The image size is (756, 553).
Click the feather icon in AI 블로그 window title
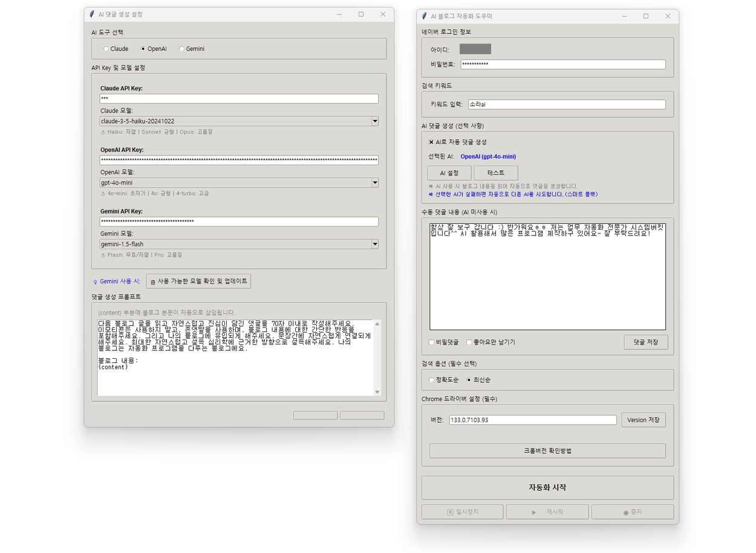(425, 16)
